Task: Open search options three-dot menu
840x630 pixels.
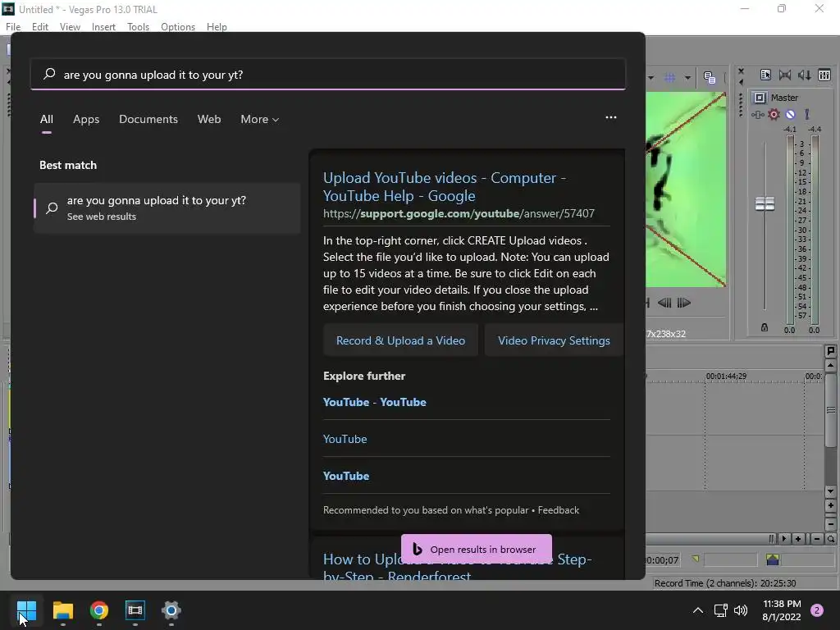Action: click(x=610, y=117)
